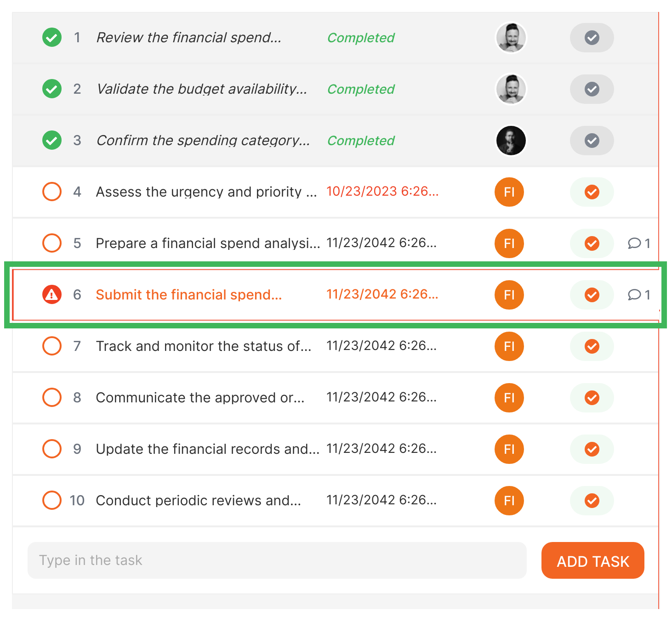Mark task 4 as completed
Viewport: 672px width, 621px height.
point(51,192)
